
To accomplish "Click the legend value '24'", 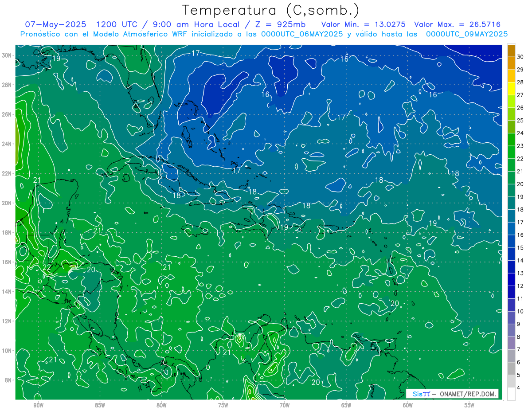I will pos(520,133).
